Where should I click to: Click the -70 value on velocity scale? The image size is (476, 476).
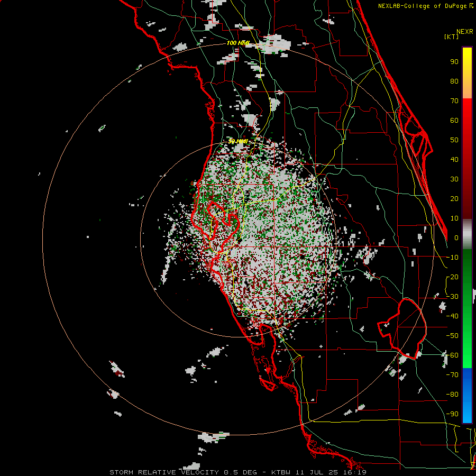coord(452,375)
